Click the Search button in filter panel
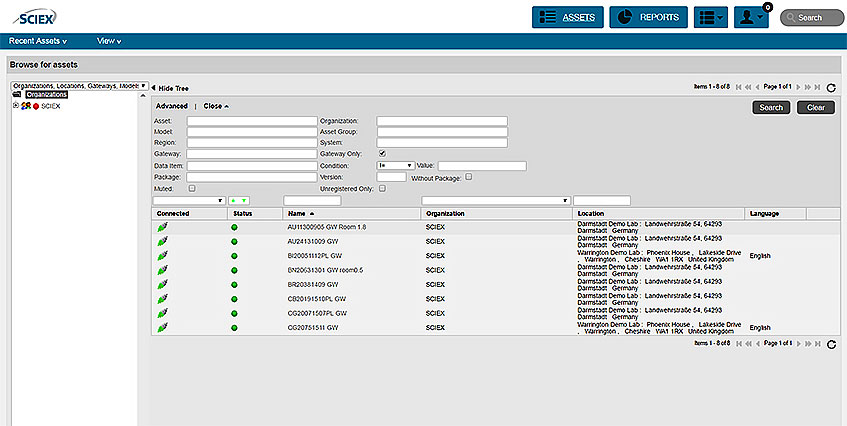847x426 pixels. 771,107
